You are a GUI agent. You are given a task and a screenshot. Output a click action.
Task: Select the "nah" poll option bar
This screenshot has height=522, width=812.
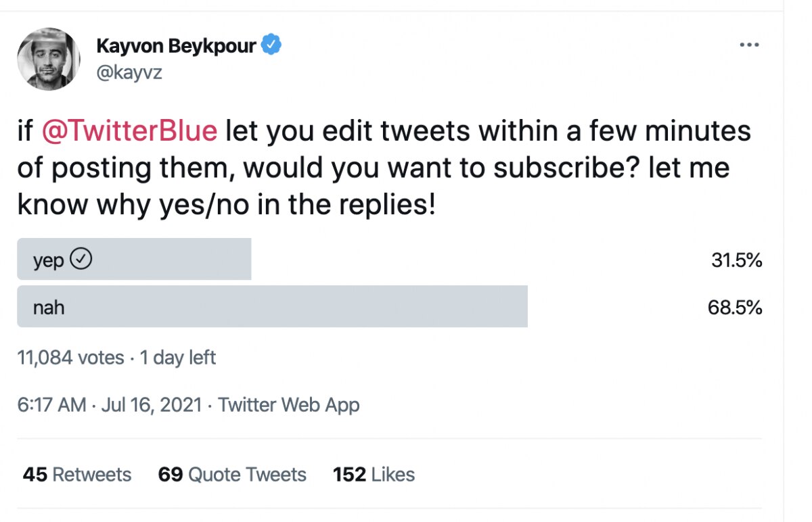point(272,308)
